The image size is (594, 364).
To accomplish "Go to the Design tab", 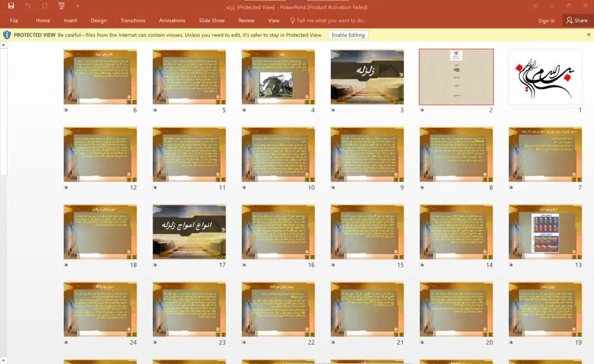I will [99, 20].
